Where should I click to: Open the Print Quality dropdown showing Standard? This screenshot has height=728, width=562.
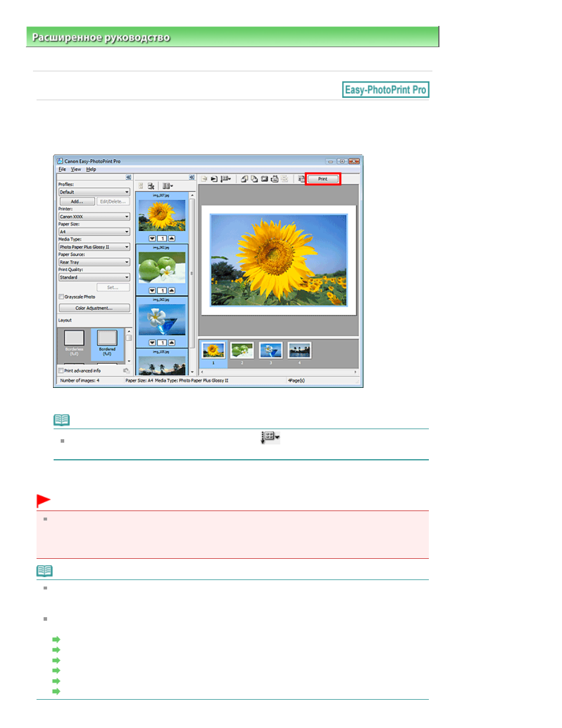point(94,277)
